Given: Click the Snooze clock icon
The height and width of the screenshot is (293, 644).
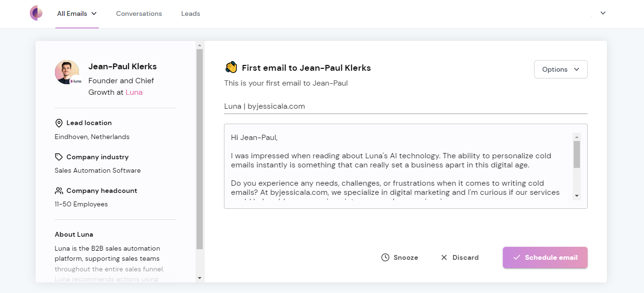Looking at the screenshot, I should [x=385, y=257].
